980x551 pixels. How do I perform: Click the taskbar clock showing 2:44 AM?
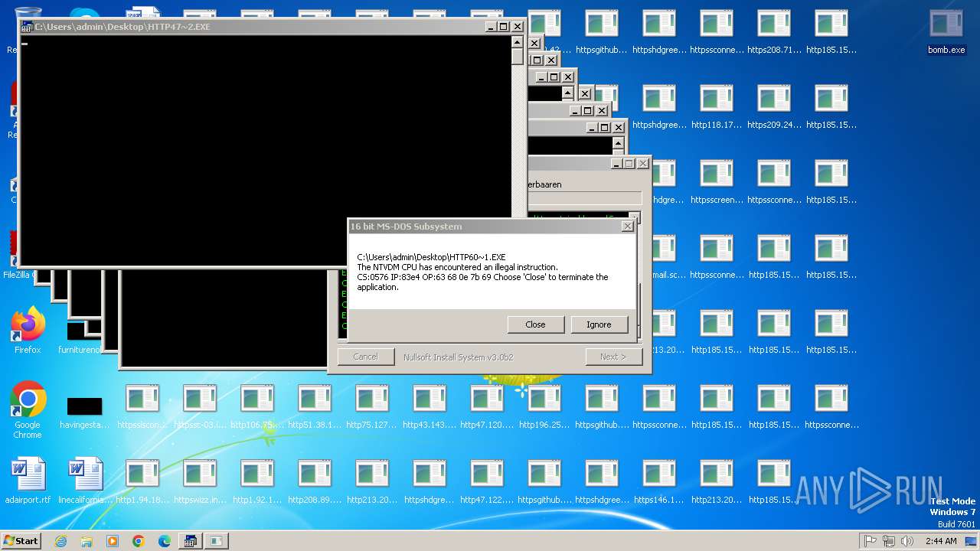tap(941, 541)
